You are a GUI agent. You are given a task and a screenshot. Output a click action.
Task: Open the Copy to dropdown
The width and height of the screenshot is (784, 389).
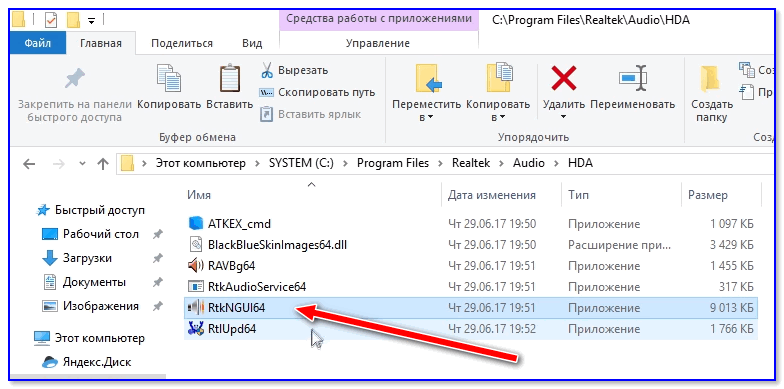[498, 110]
